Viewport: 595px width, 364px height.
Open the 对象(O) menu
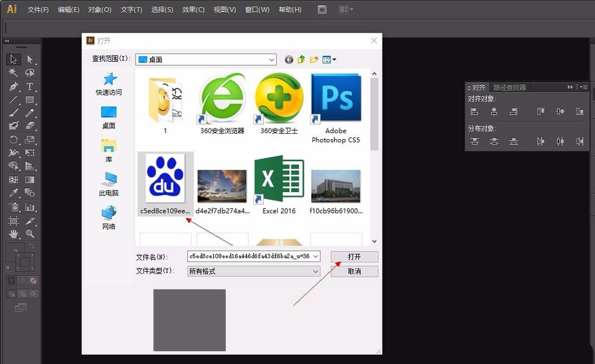pos(100,10)
